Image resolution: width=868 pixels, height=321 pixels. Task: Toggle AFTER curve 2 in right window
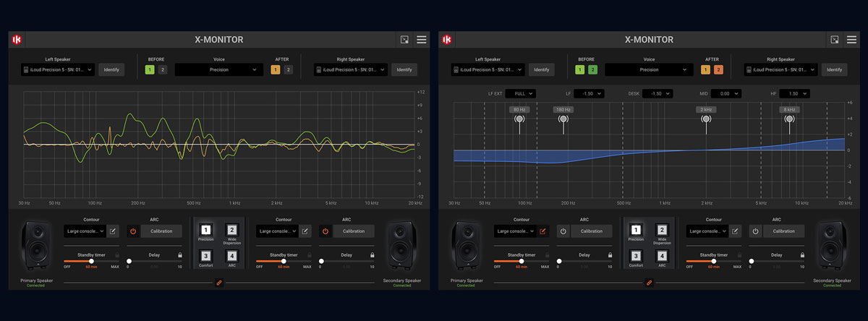[x=718, y=70]
